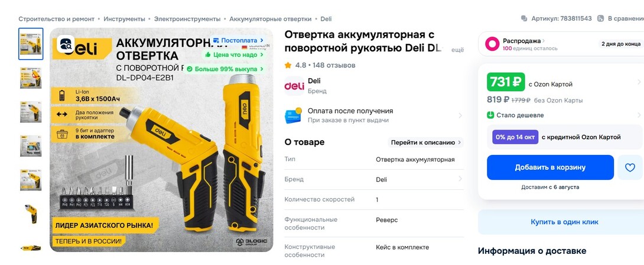Screen dimensions: 644x265
Task: Open the 148 отзывов reviews link
Action: click(334, 65)
